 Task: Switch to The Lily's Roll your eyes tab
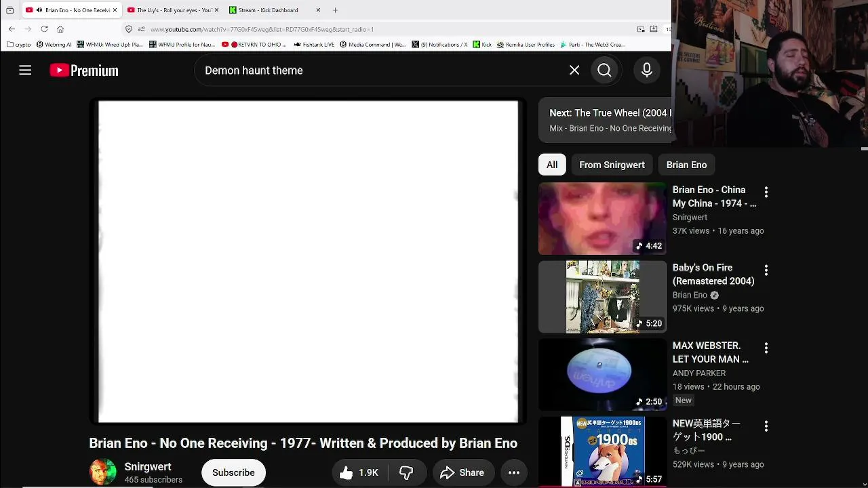(x=174, y=10)
